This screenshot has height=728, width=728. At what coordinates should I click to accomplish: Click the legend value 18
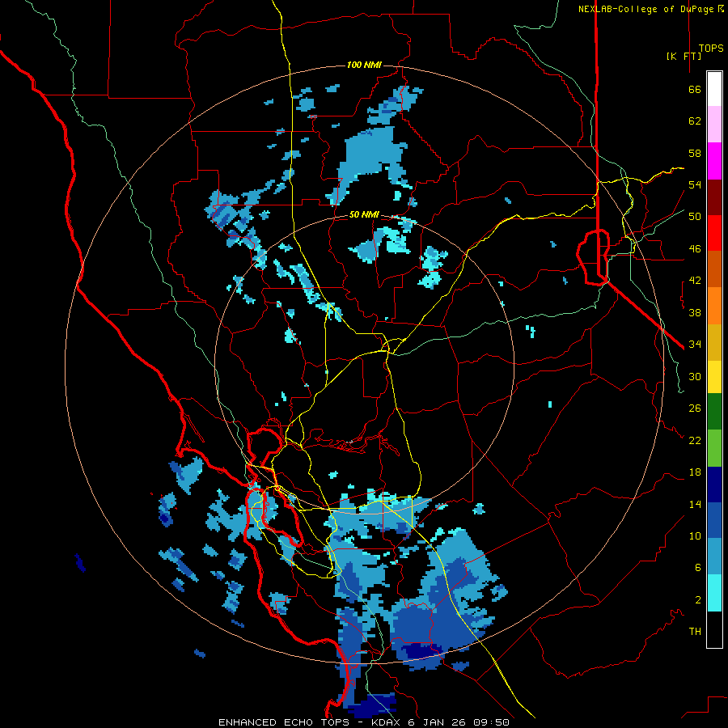(695, 472)
